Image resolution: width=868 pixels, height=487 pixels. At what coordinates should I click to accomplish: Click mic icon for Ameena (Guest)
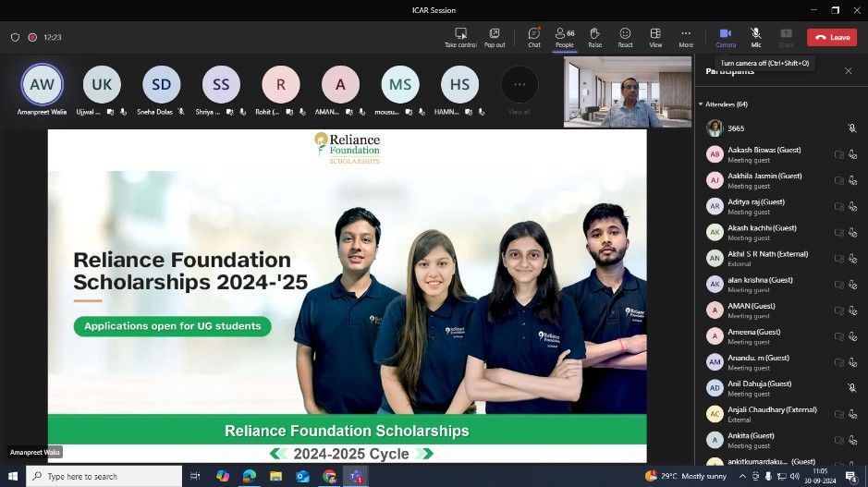[x=852, y=336]
